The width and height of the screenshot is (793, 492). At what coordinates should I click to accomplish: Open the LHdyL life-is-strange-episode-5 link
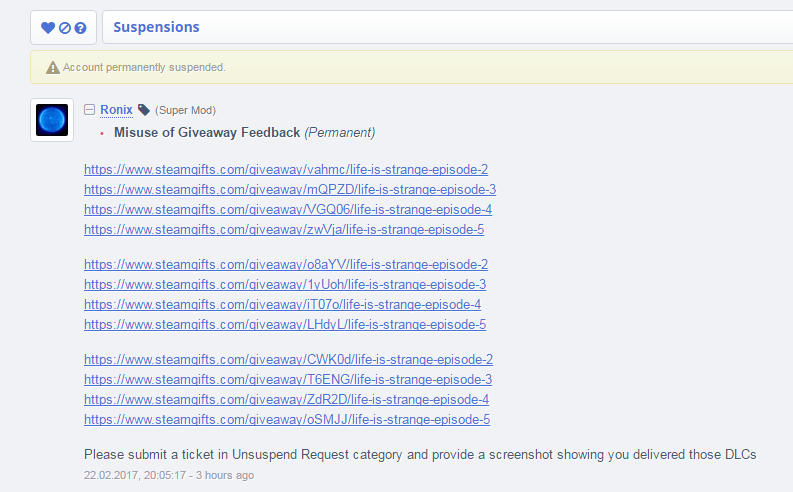(285, 325)
